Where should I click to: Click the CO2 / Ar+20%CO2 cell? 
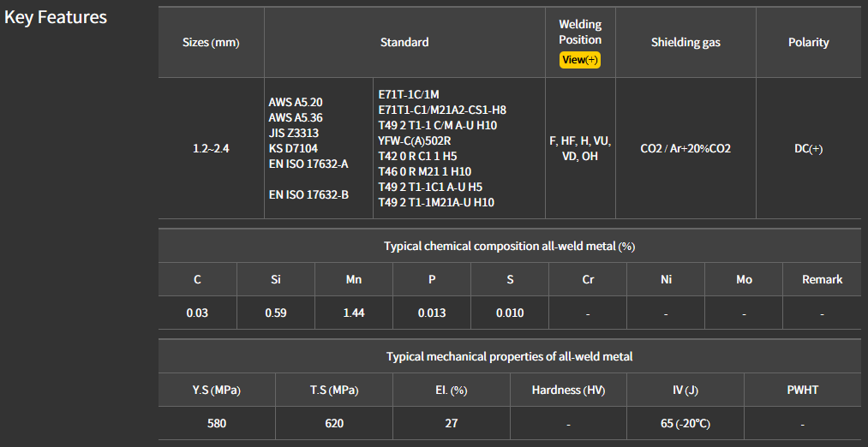coord(685,148)
